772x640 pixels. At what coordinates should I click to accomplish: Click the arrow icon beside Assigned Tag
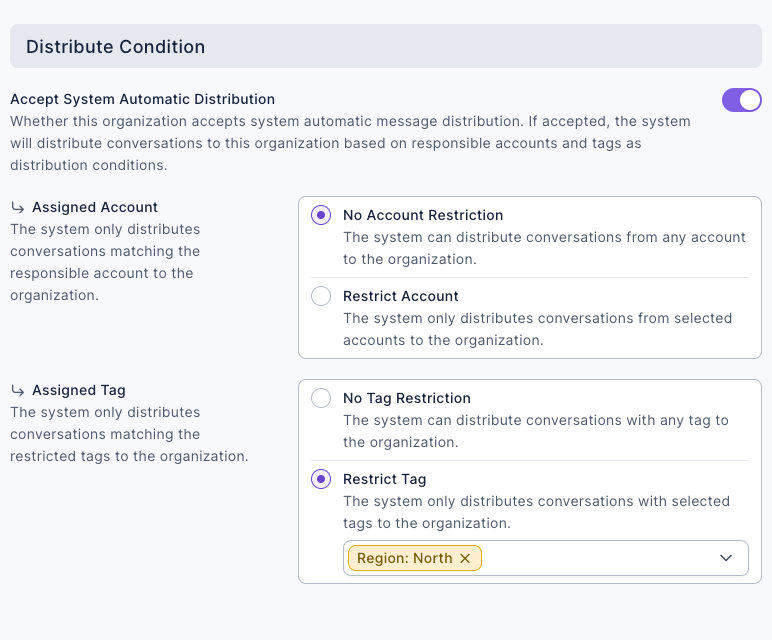(x=18, y=391)
